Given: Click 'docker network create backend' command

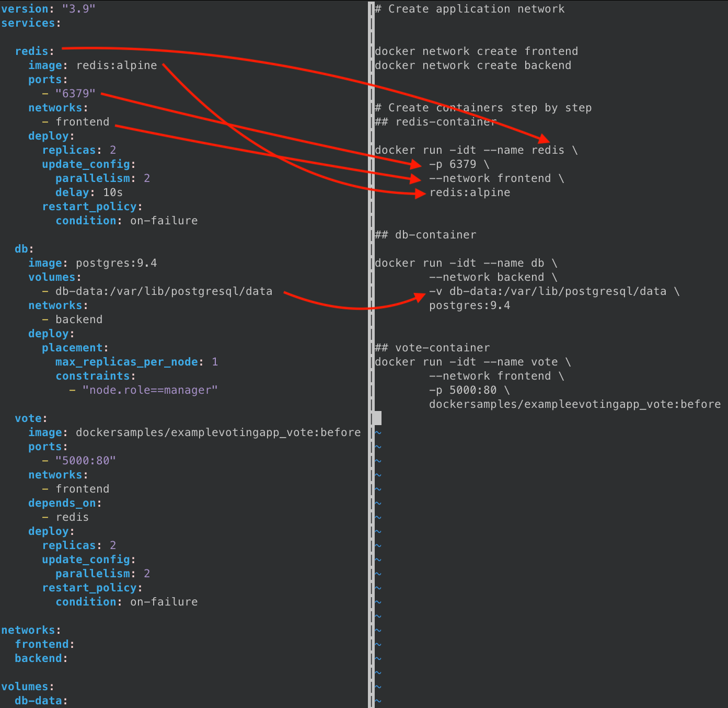Looking at the screenshot, I should (x=473, y=65).
